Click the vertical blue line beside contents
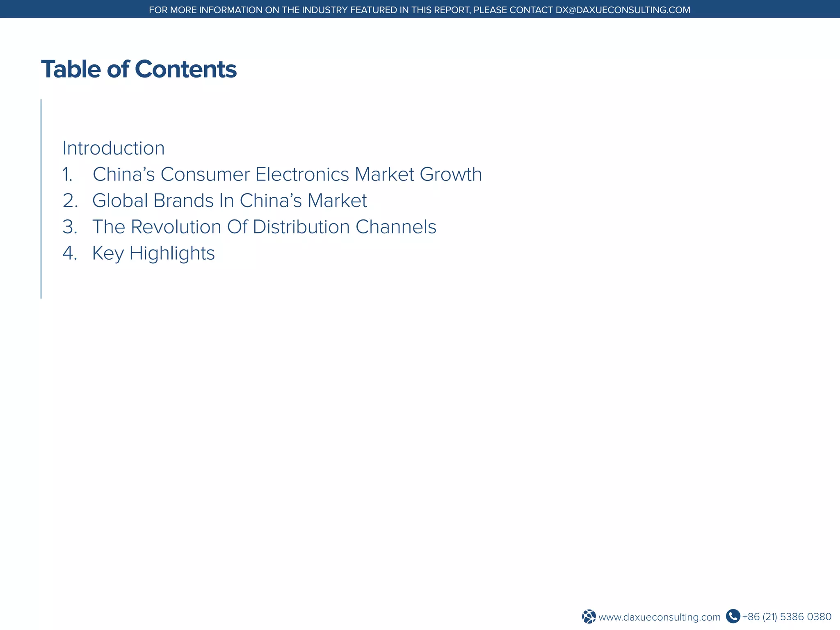Viewport: 840px width, 630px height. pos(41,199)
